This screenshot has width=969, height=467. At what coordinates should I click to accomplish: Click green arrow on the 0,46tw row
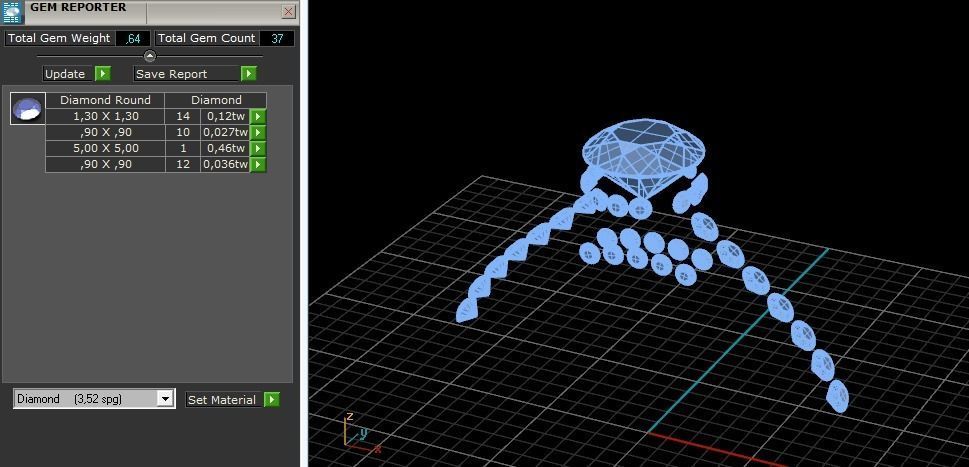point(258,148)
